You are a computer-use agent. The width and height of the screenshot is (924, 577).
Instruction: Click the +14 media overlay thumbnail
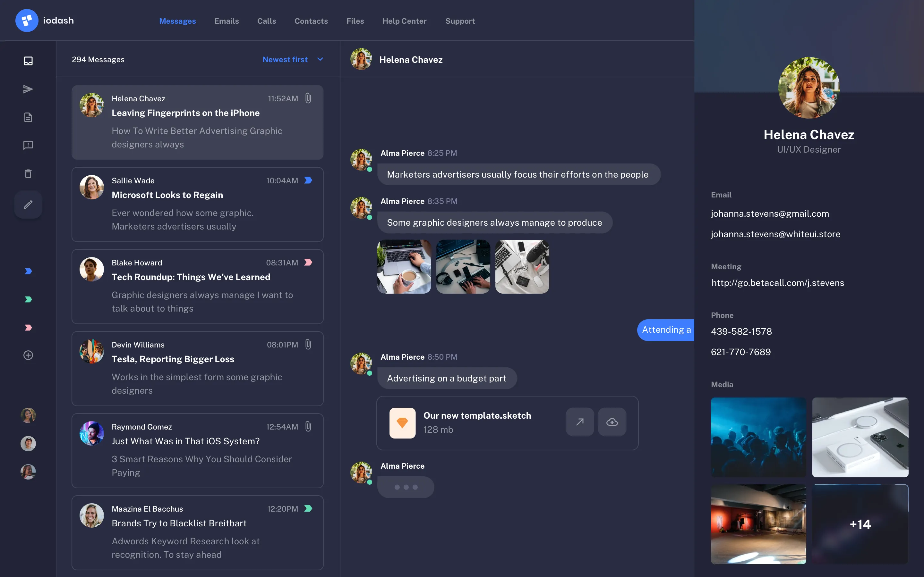tap(860, 524)
